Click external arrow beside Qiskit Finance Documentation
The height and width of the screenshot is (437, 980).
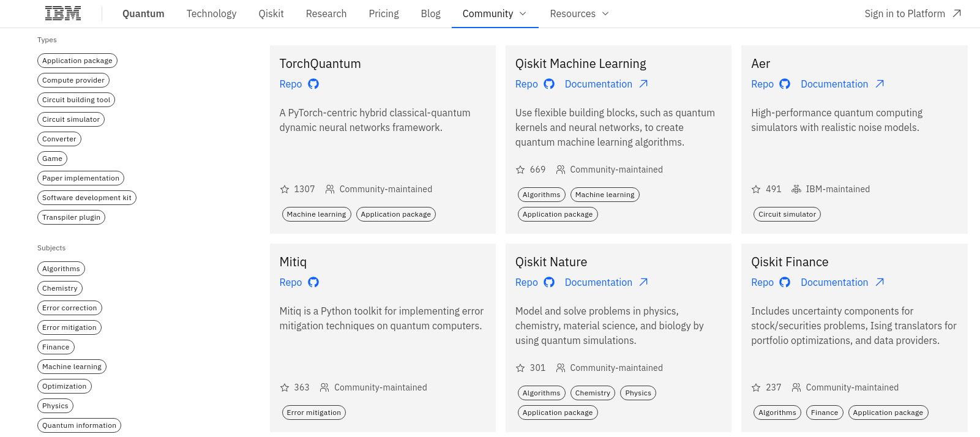pos(880,282)
